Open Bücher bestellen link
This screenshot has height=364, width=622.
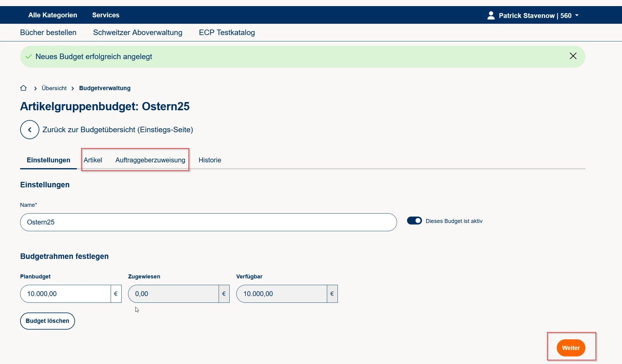pyautogui.click(x=48, y=33)
